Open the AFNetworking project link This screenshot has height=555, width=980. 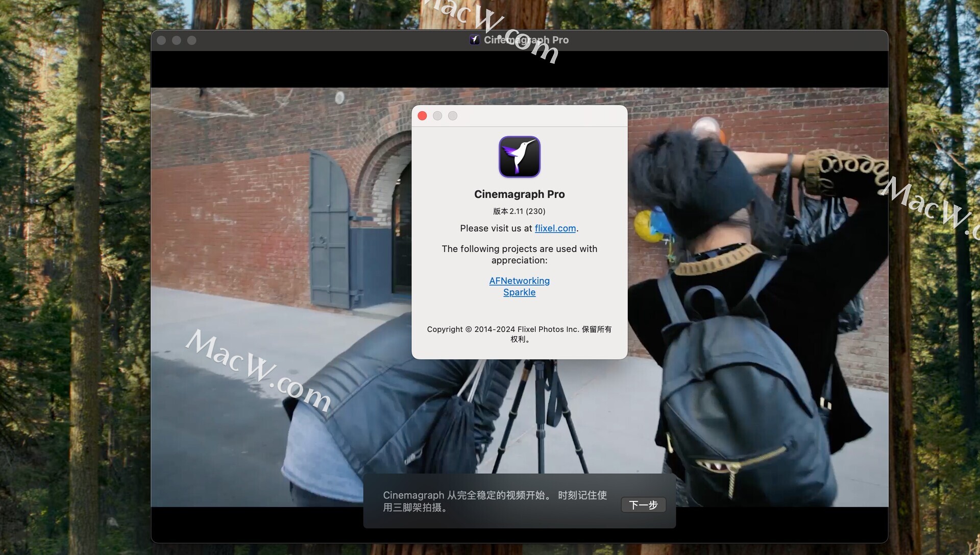[x=519, y=281]
